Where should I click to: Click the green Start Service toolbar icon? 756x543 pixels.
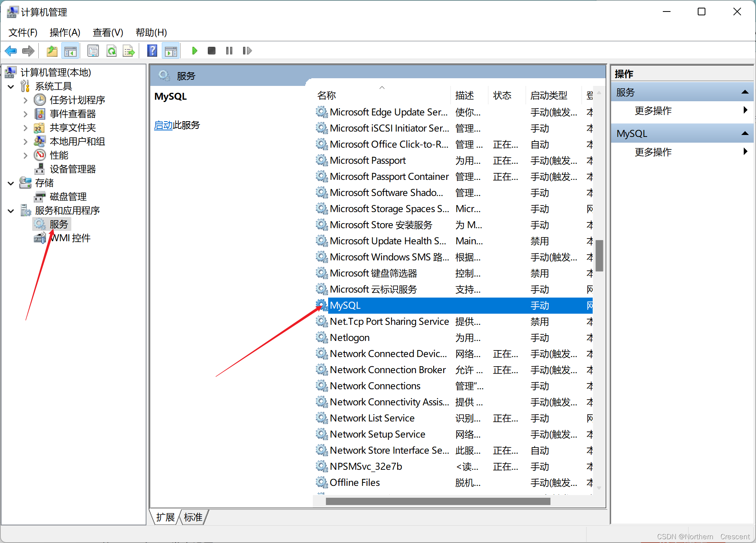pyautogui.click(x=194, y=51)
